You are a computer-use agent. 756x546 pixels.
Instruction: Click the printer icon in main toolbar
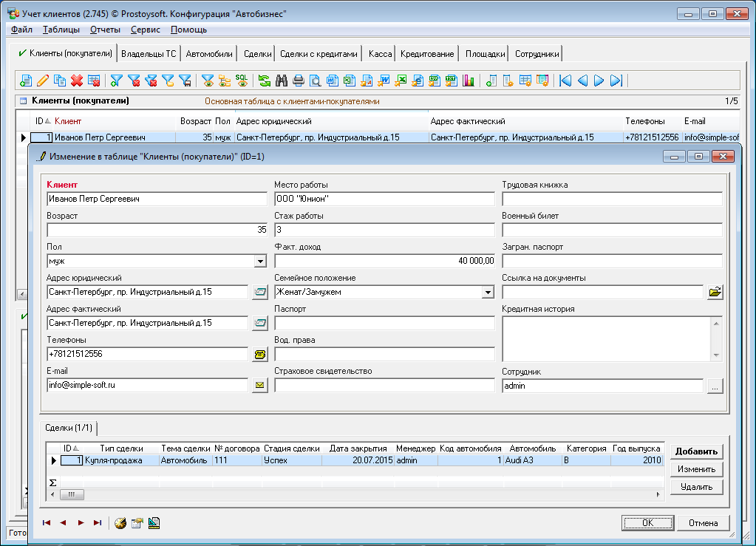(299, 81)
